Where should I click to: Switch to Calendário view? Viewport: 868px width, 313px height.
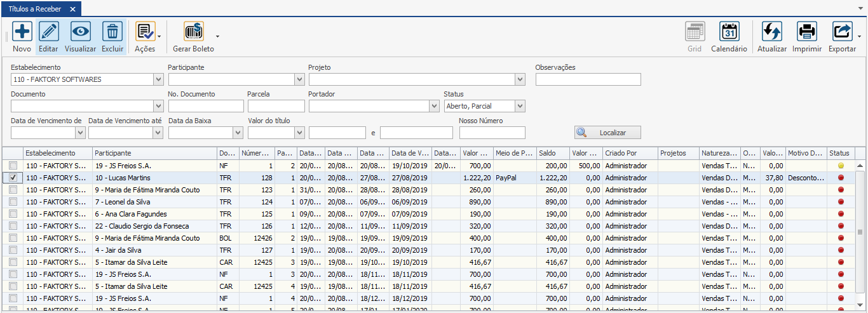point(729,32)
